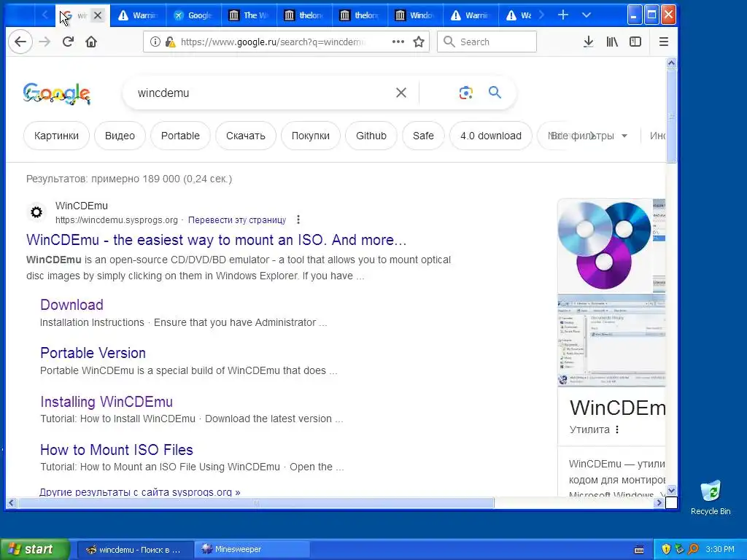Screen dimensions: 747x560
Task: Open the Firefox home page icon
Action: tap(91, 42)
